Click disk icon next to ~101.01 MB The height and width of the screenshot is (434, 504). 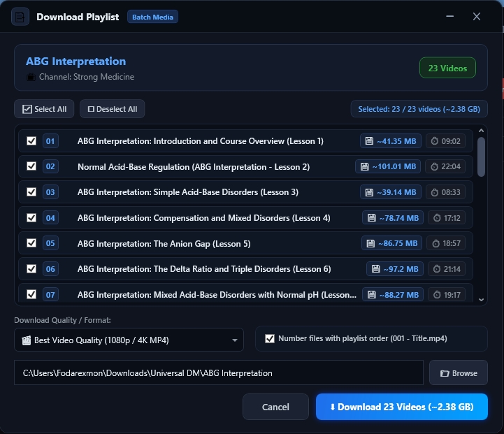tap(364, 166)
